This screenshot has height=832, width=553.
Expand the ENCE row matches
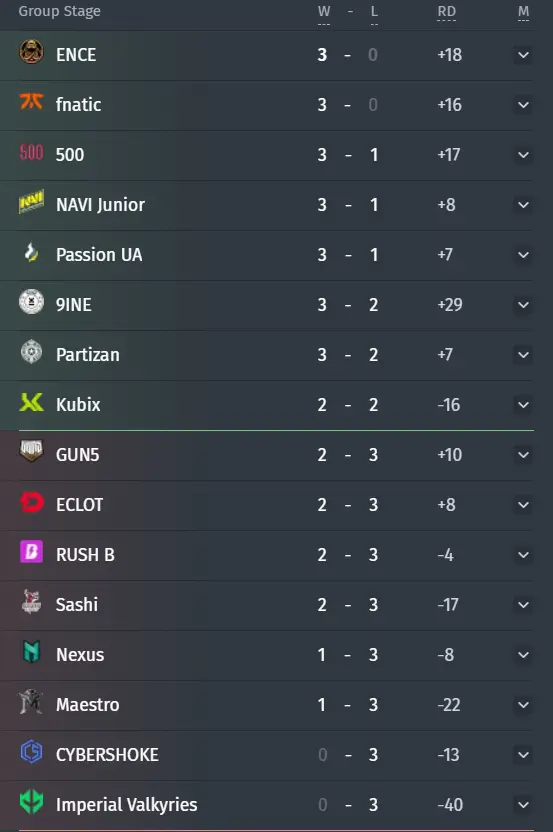[x=523, y=55]
